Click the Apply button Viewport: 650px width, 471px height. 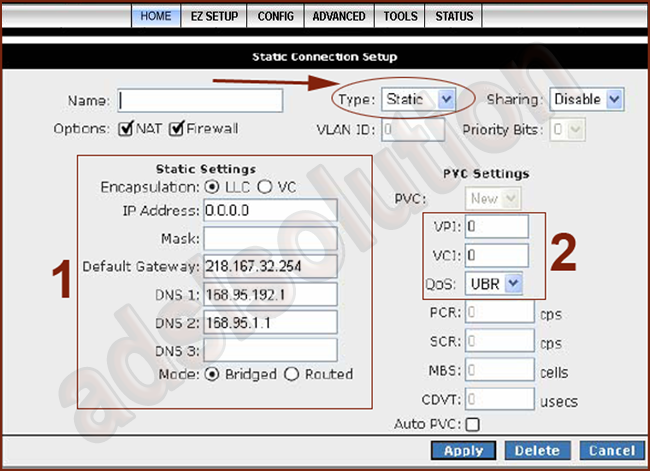click(x=463, y=451)
